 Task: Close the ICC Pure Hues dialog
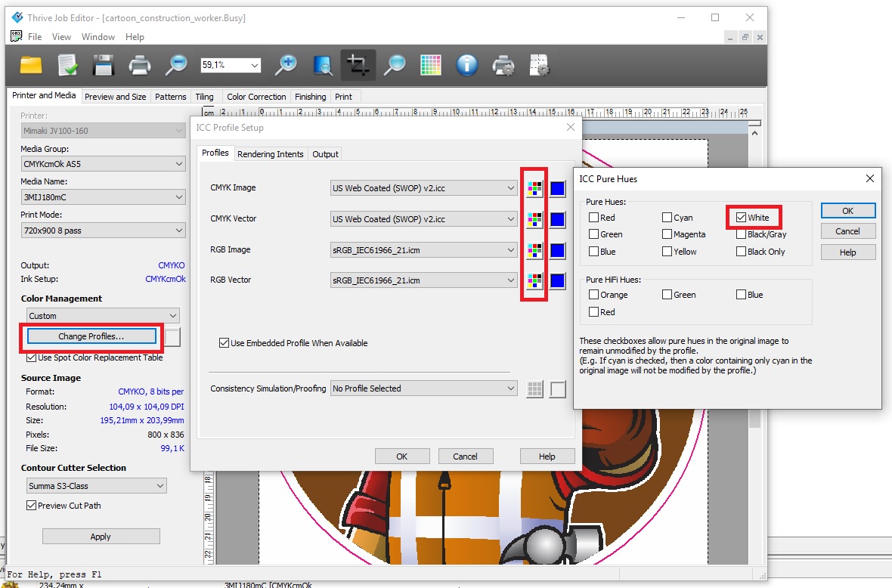click(869, 178)
